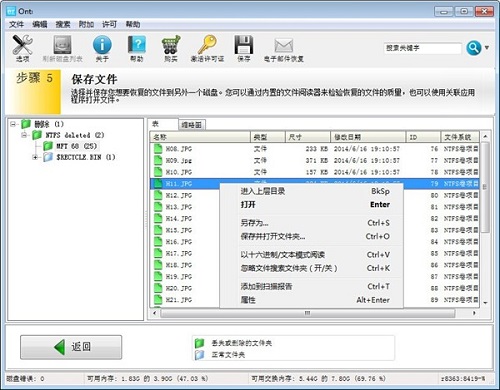Sort by the 名称 column header
The height and width of the screenshot is (390, 500).
pos(200,137)
